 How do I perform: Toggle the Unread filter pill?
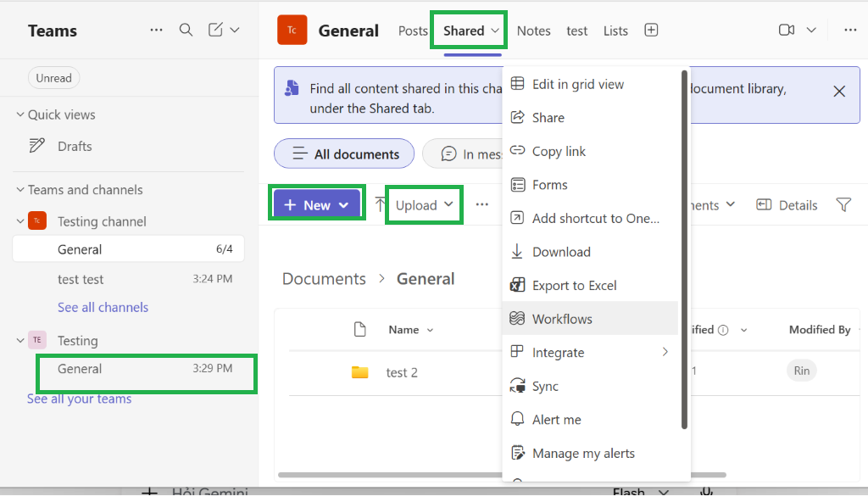point(53,77)
